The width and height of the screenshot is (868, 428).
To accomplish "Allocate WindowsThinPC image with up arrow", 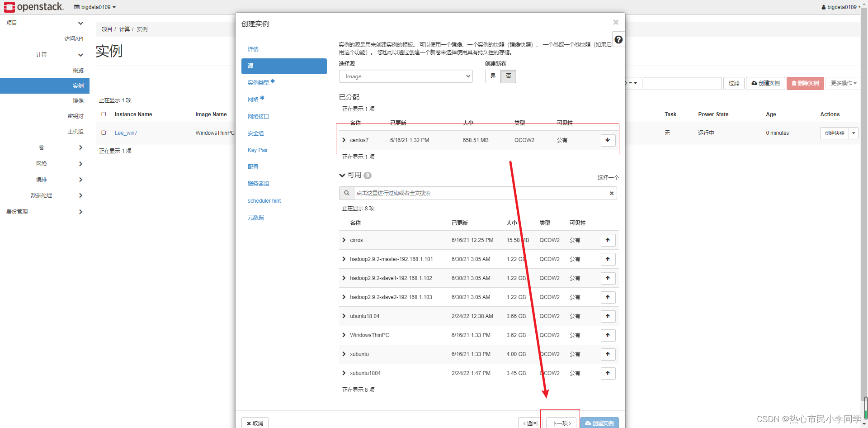I will pyautogui.click(x=608, y=335).
